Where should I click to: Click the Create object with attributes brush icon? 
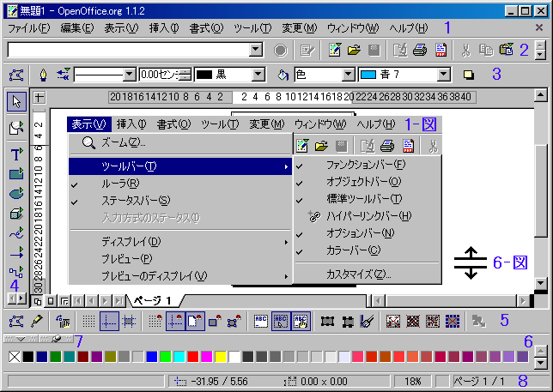[x=367, y=321]
